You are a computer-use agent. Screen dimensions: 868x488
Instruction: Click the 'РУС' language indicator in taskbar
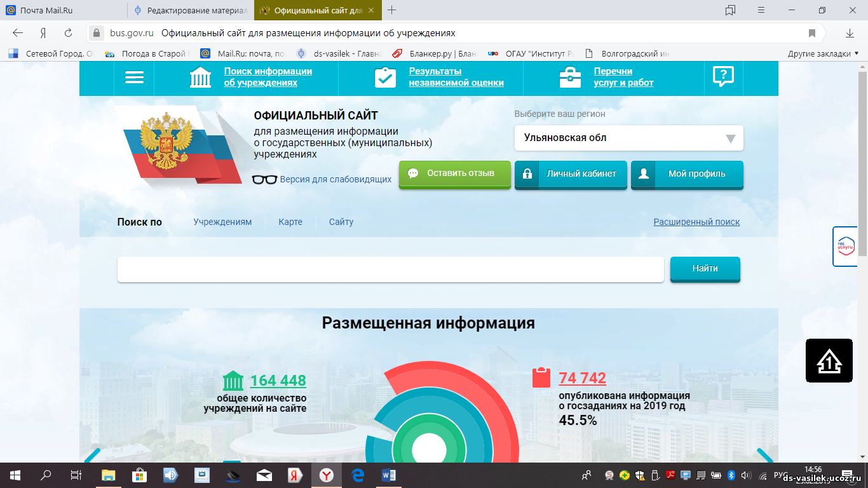coord(781,475)
